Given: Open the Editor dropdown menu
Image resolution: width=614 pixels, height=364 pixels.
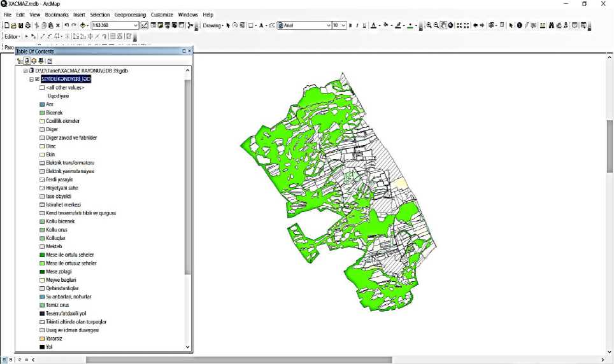Looking at the screenshot, I should [x=12, y=36].
